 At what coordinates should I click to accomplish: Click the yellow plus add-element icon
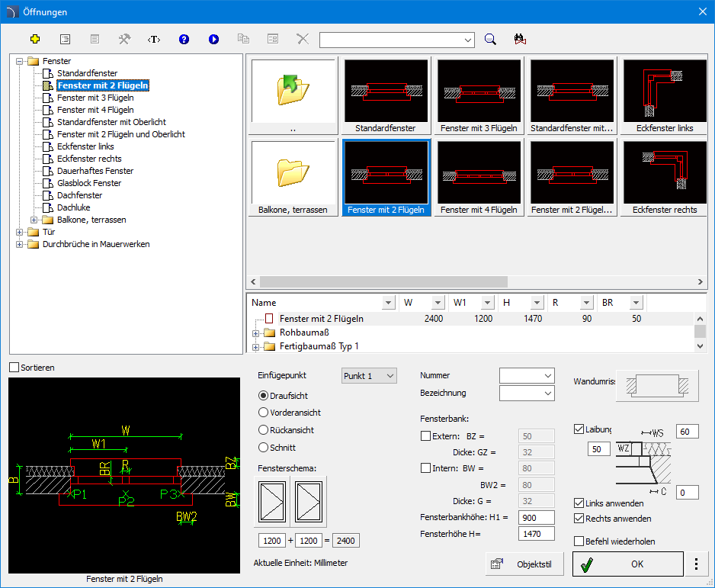click(34, 39)
